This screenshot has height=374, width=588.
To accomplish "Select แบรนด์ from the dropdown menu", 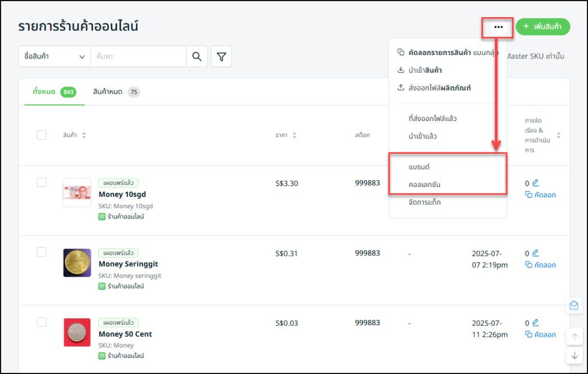I will click(x=419, y=166).
